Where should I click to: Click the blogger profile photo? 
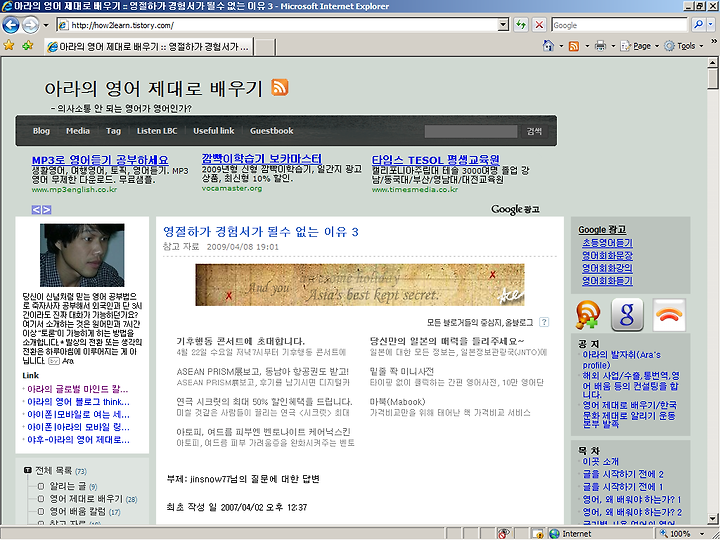coord(82,255)
